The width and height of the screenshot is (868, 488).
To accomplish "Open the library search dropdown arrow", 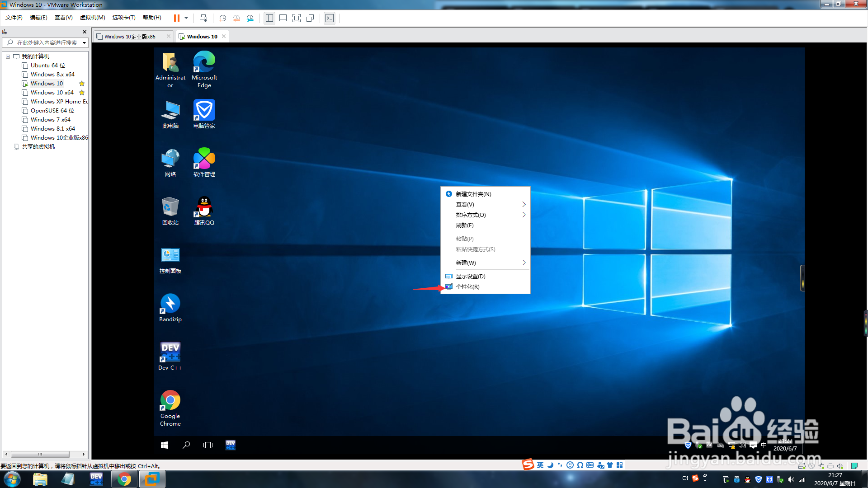I will tap(84, 43).
